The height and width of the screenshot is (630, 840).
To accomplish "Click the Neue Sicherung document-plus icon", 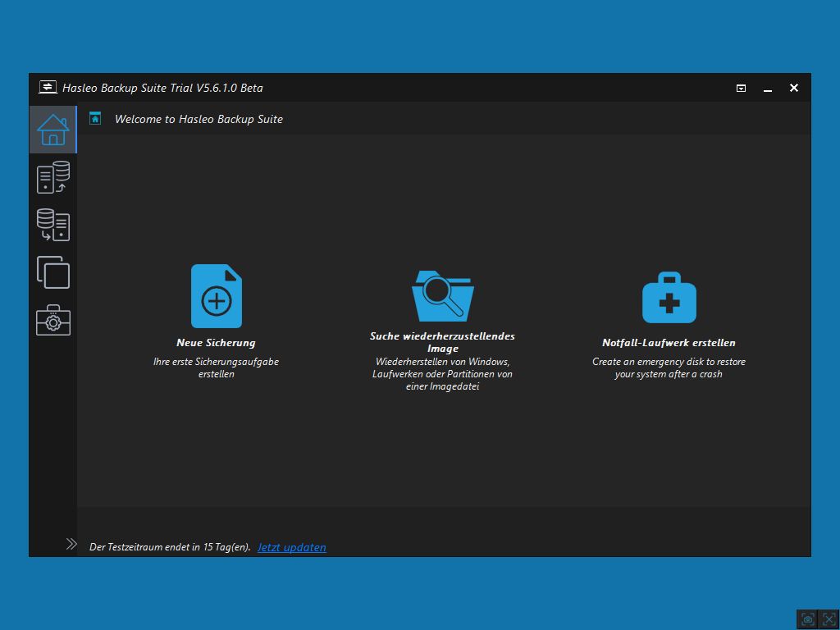I will pos(217,295).
